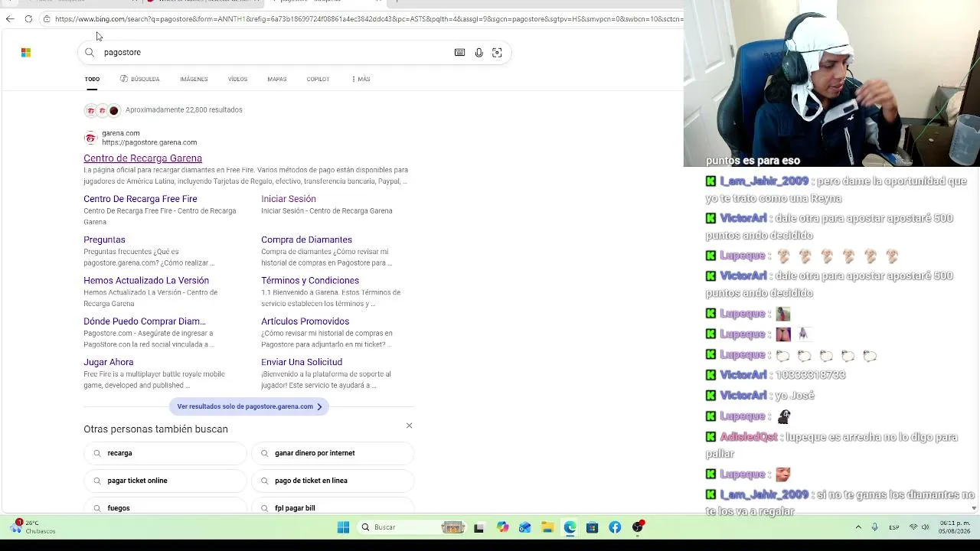
Task: Click the Garena favicon beside garena.com
Action: [x=90, y=138]
